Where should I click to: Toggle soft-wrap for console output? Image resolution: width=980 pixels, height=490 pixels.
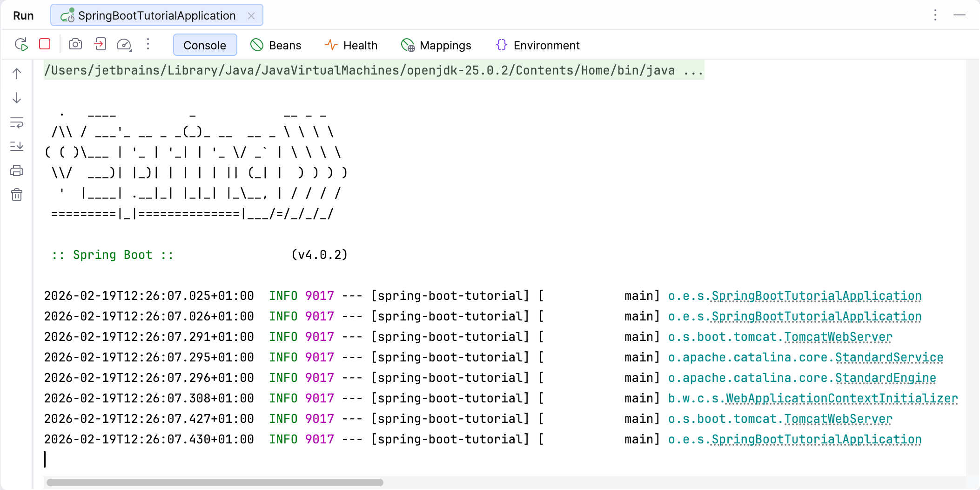coord(17,123)
